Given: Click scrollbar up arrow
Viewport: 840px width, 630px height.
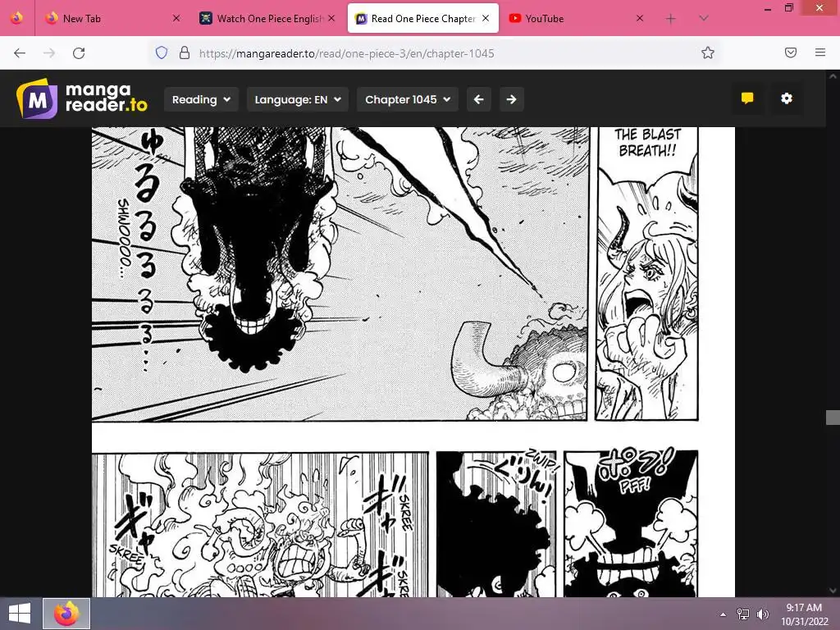Looking at the screenshot, I should [x=833, y=76].
